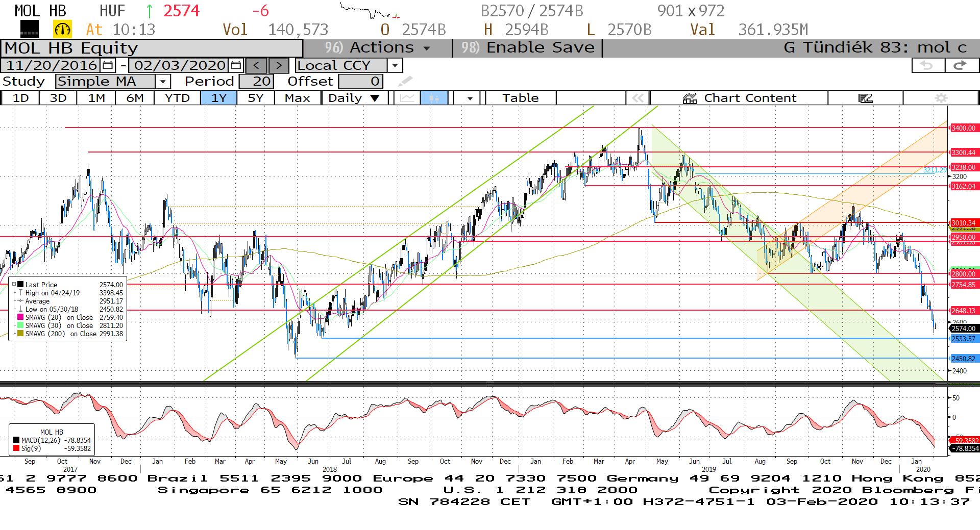The height and width of the screenshot is (530, 980).
Task: Click the SMAVG (20) magenta legend swatch
Action: click(x=20, y=317)
